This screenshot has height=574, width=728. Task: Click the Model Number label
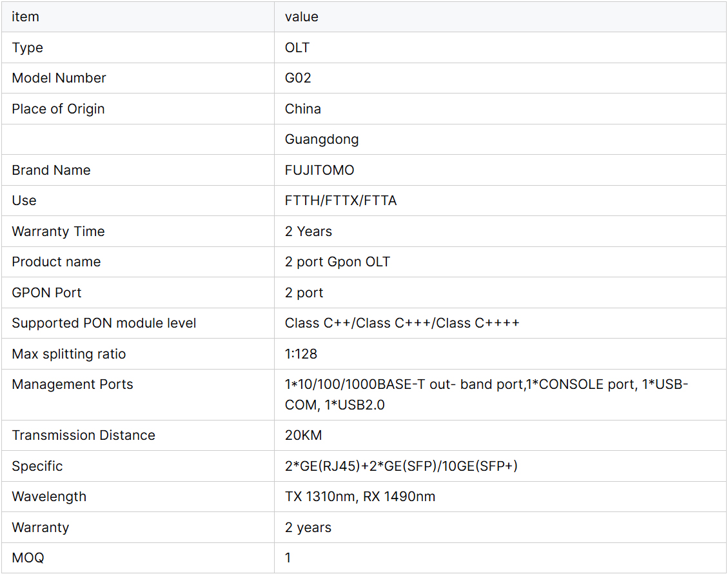(x=59, y=78)
